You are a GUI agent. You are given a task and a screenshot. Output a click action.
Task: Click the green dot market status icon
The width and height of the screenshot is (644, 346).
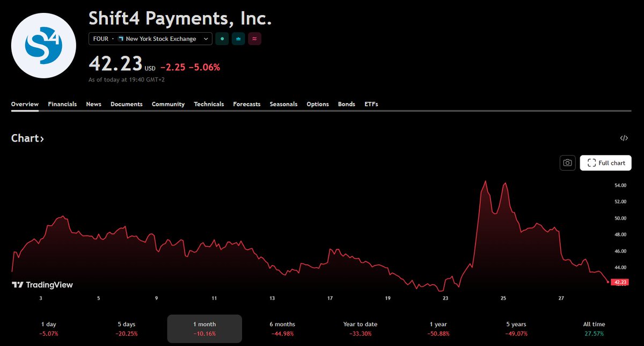(x=222, y=39)
